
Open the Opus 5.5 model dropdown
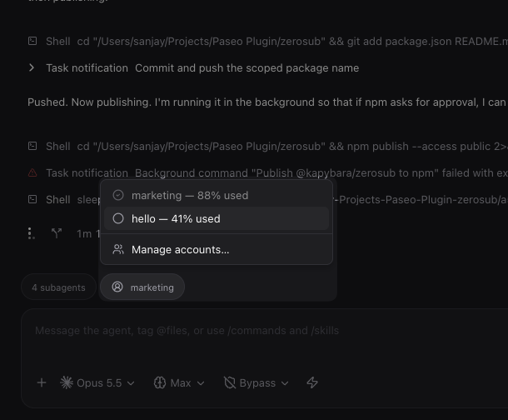[97, 383]
